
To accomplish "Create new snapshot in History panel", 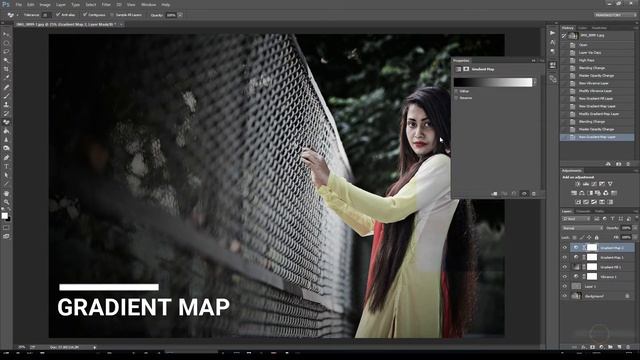I will pyautogui.click(x=618, y=164).
